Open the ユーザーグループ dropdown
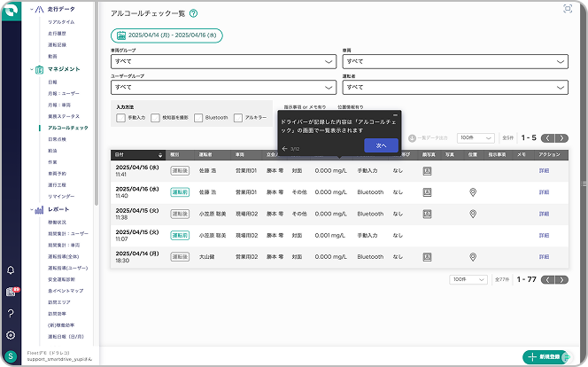This screenshot has height=367, width=588. coord(223,88)
